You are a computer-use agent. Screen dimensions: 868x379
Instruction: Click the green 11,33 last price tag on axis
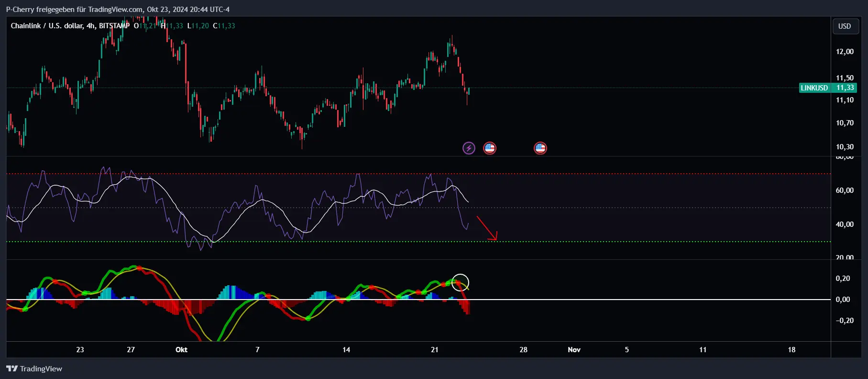point(845,88)
